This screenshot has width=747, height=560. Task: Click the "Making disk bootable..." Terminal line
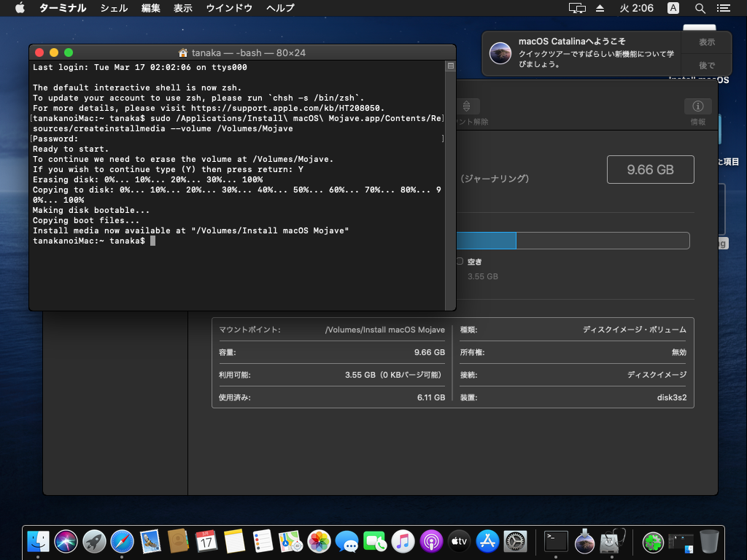[x=91, y=211]
